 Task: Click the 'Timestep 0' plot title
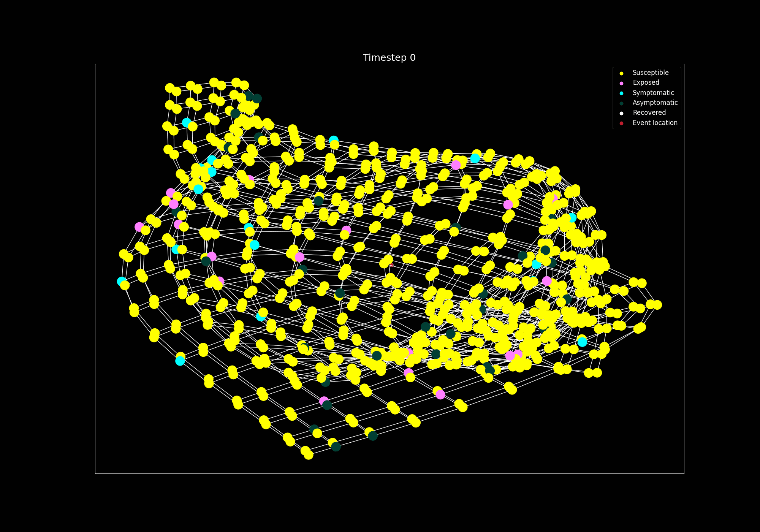coord(389,58)
